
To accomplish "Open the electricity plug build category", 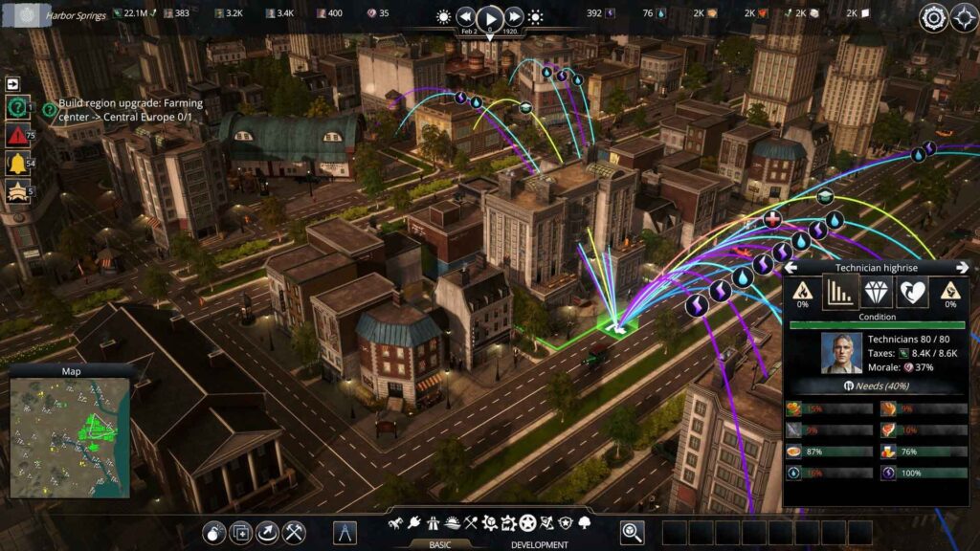I will [x=414, y=523].
